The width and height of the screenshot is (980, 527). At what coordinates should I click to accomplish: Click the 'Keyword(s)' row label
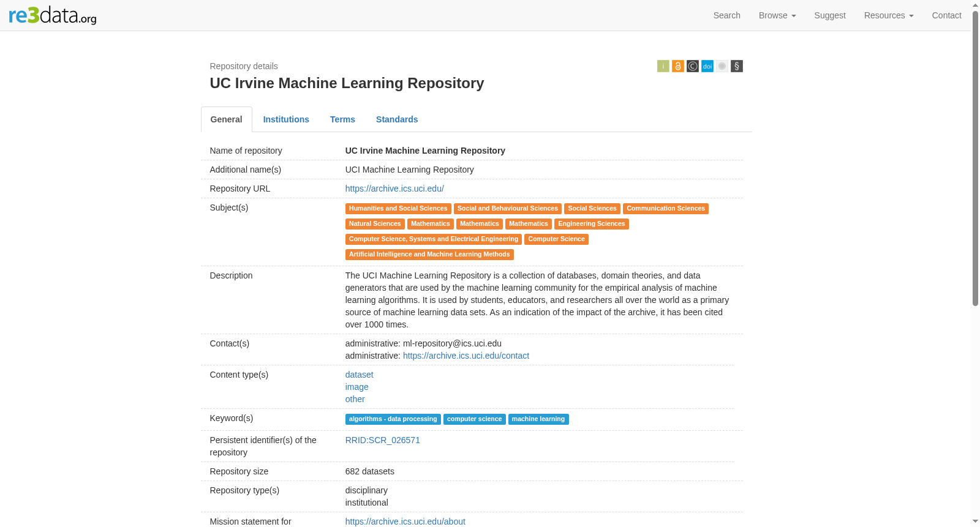pyautogui.click(x=232, y=418)
